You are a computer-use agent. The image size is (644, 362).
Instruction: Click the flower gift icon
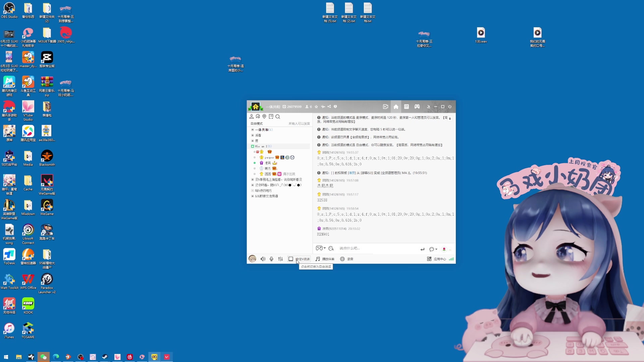click(444, 249)
